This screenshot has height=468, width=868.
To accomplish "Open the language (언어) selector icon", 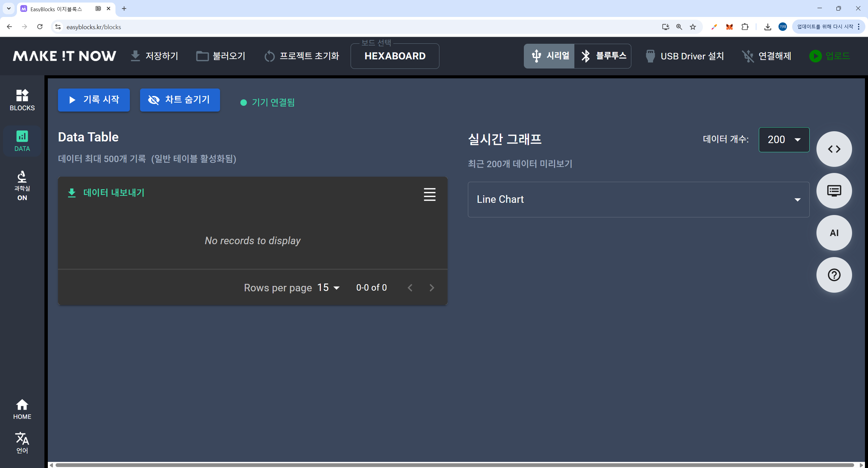I will click(22, 442).
